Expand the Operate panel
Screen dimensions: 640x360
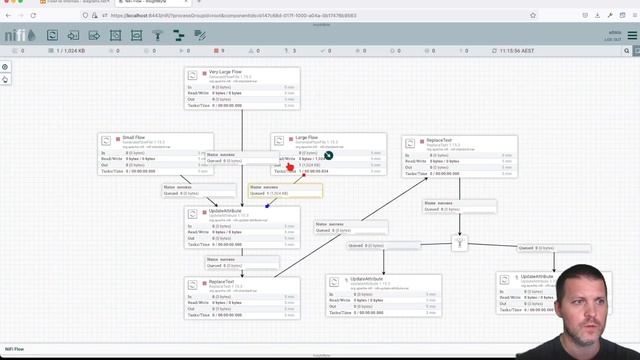(x=5, y=79)
